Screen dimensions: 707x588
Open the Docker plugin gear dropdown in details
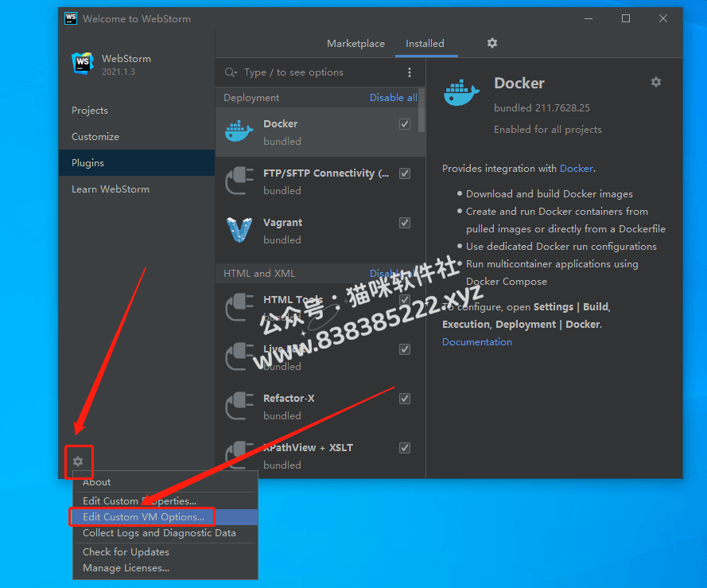click(656, 82)
